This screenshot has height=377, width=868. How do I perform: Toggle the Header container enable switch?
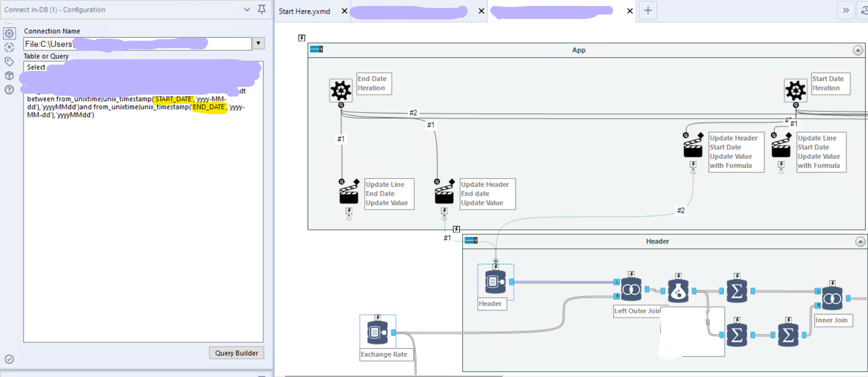[471, 240]
